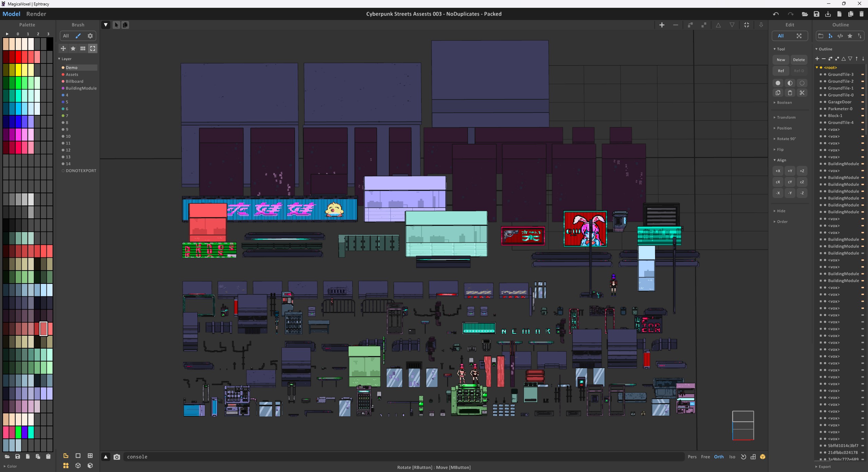Screen dimensions: 868x472
Task: Click the half-circle inverse selection icon
Action: click(790, 83)
